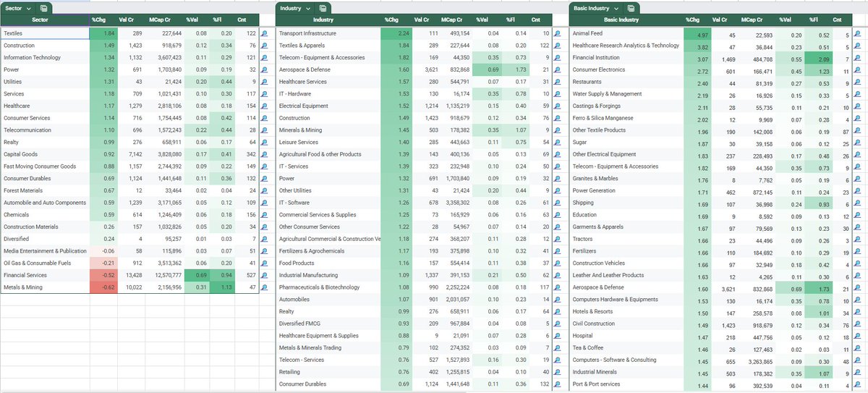This screenshot has height=393, width=868.
Task: Select the Realty cell in Sector table
Action: pos(46,143)
